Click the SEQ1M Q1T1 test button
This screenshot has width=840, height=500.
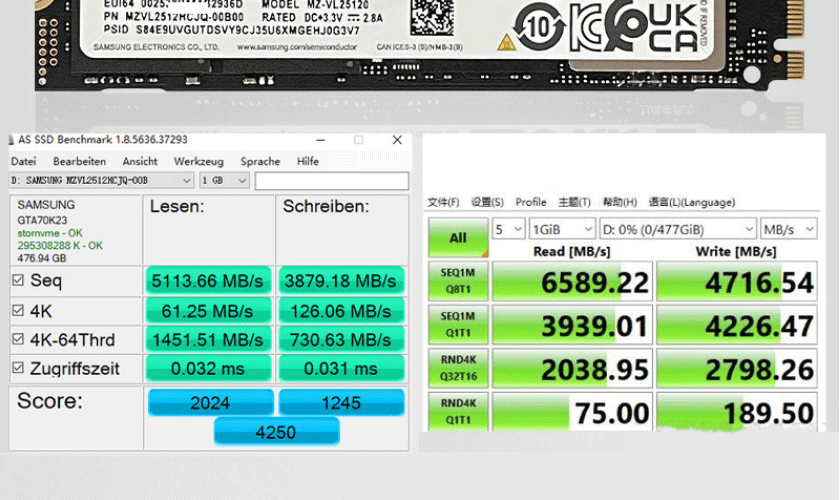point(458,324)
